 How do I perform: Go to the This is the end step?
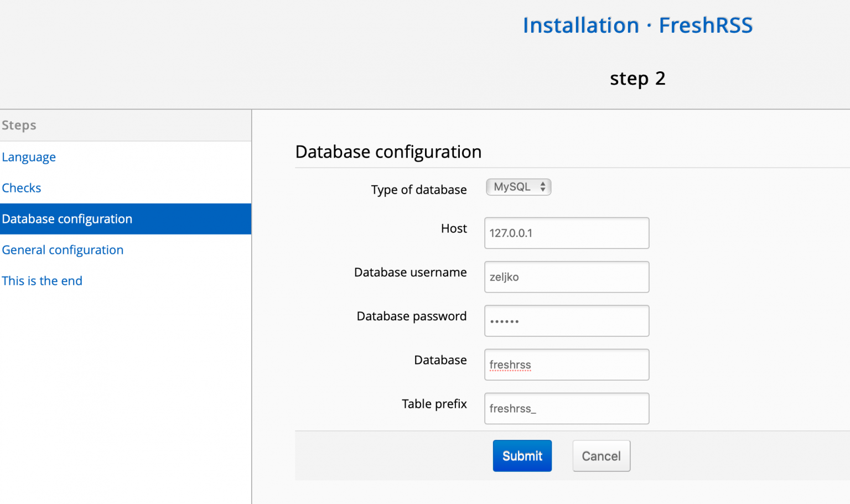[x=42, y=280]
